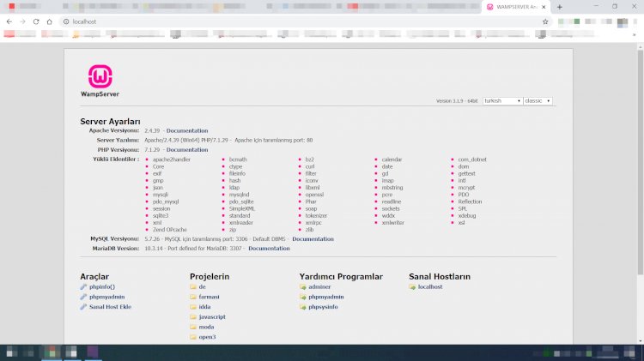Open adminer helper program
The width and height of the screenshot is (644, 361).
pyautogui.click(x=319, y=286)
